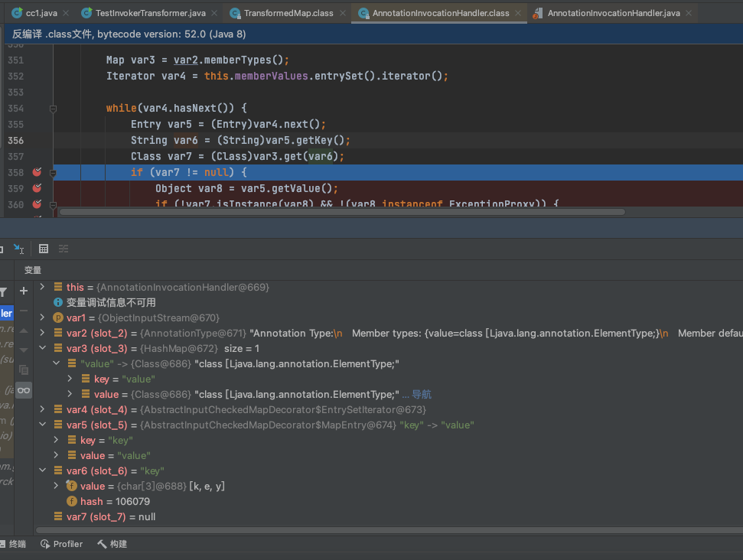Close the TestInvokerTransformer.java tab
The width and height of the screenshot is (743, 560).
(x=214, y=13)
